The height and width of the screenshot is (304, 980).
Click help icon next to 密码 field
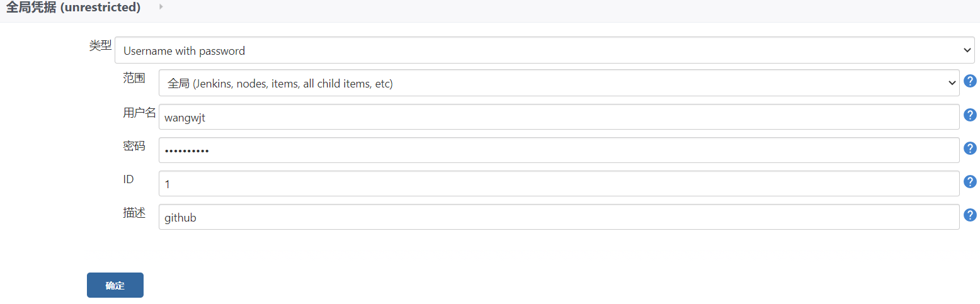[x=971, y=149]
